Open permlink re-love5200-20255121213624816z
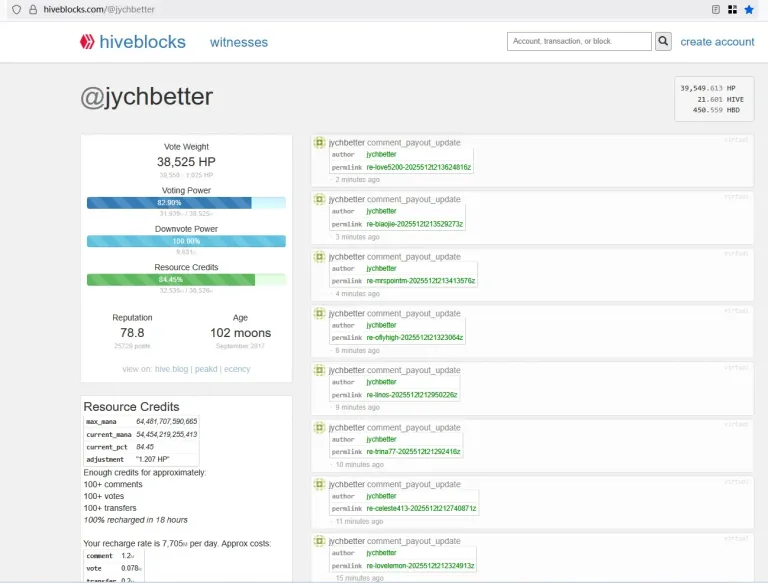768x583 pixels. tap(419, 167)
